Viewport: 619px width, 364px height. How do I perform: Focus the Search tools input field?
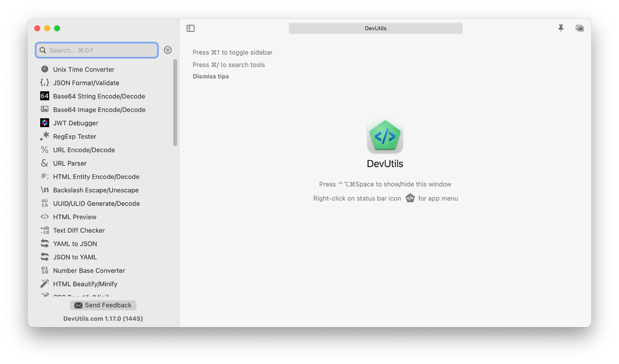tap(97, 50)
